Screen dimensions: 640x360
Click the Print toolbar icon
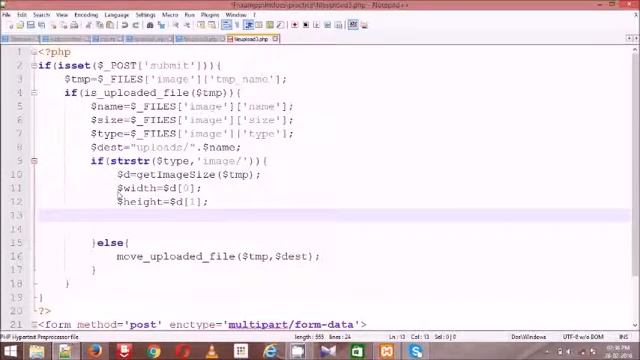74,25
